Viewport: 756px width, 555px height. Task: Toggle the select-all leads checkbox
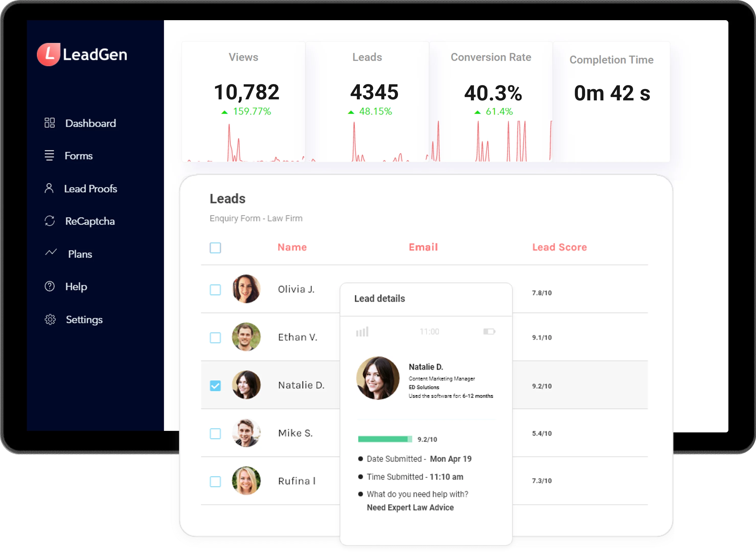pyautogui.click(x=215, y=248)
